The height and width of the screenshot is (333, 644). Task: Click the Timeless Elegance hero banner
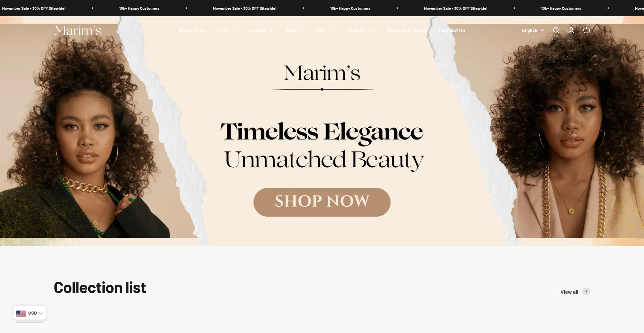point(322,131)
